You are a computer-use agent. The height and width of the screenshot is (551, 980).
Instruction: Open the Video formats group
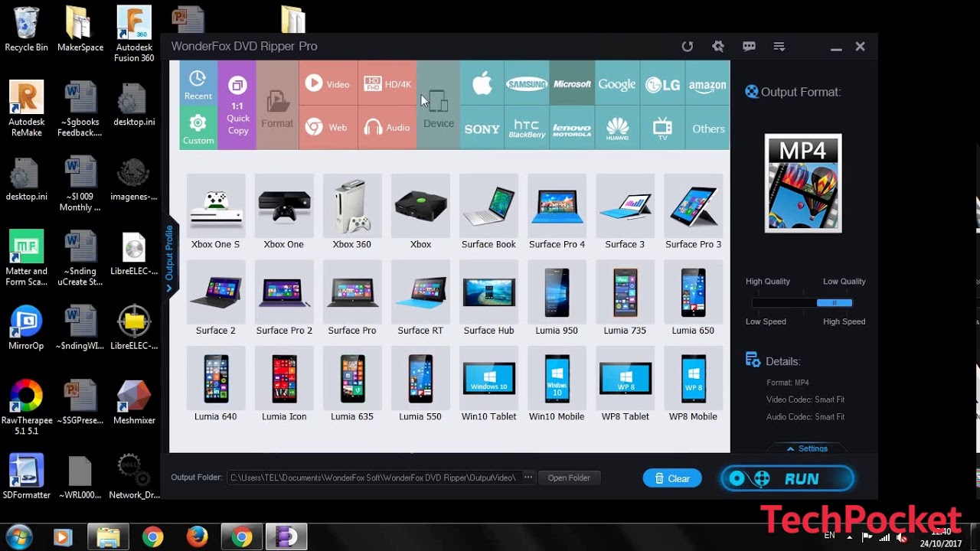[328, 83]
